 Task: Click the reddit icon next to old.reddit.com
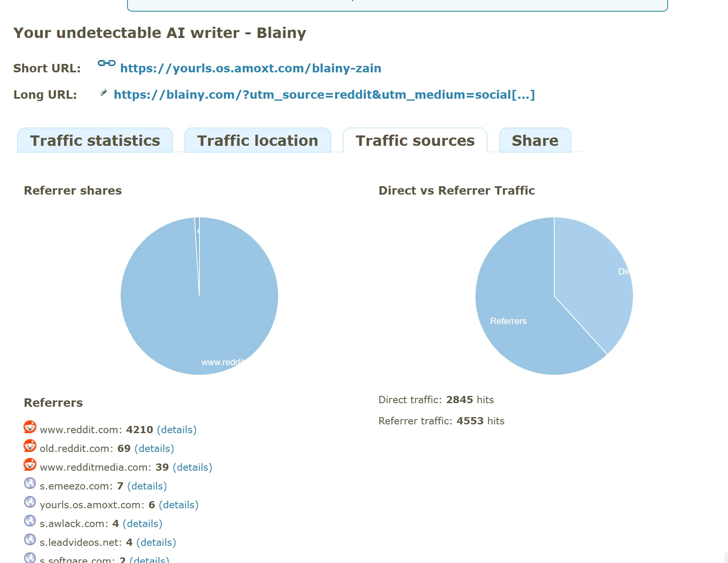pyautogui.click(x=30, y=446)
